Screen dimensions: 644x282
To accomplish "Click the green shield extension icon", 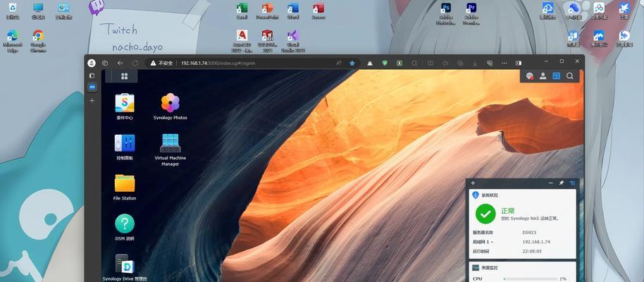I will point(385,63).
